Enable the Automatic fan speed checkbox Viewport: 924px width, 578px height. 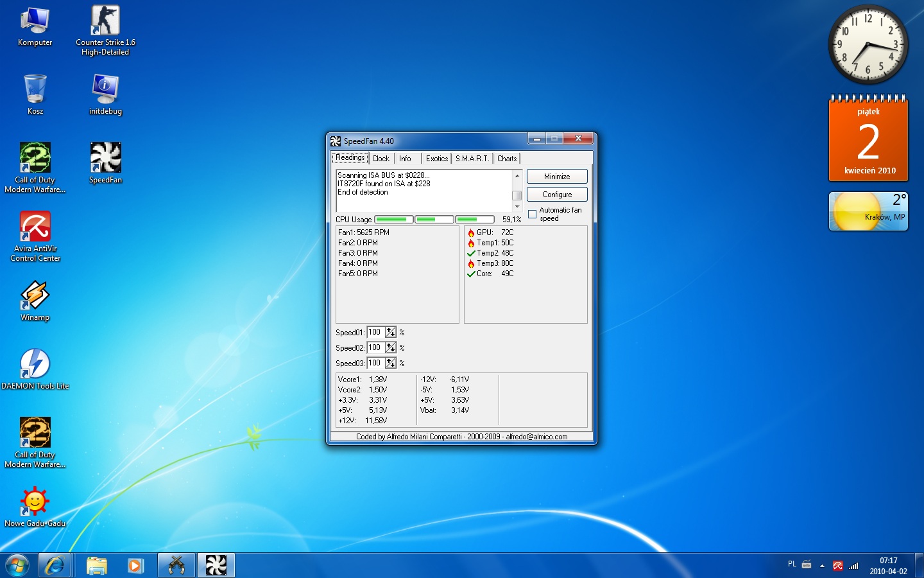coord(532,215)
